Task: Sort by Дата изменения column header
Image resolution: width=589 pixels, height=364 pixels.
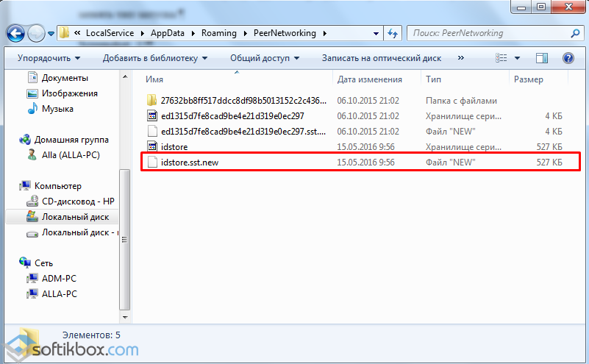Action: [370, 79]
